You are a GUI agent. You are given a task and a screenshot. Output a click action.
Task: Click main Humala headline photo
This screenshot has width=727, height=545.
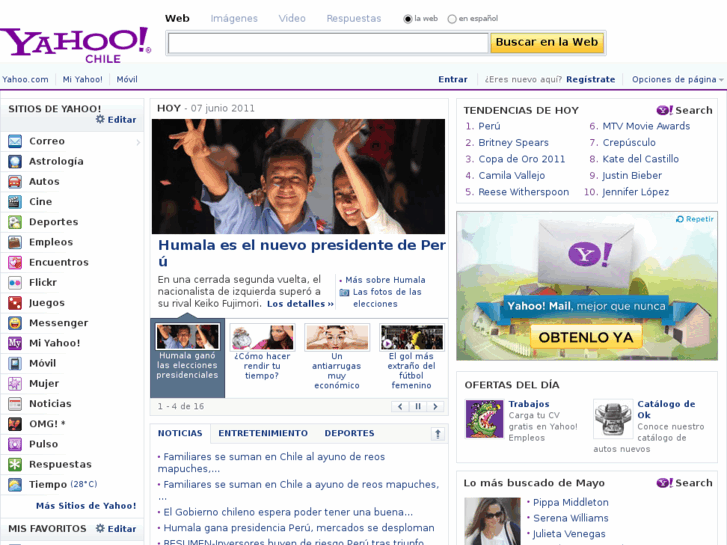click(298, 176)
